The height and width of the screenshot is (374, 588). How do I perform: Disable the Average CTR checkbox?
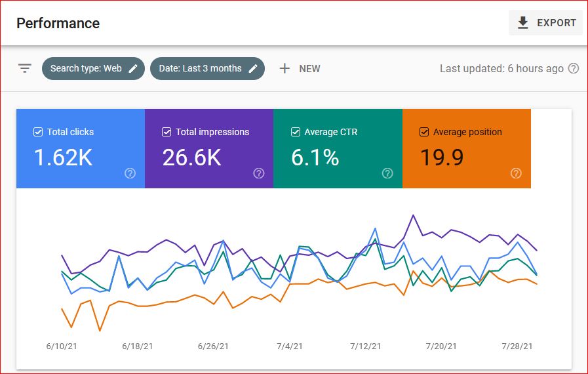296,132
